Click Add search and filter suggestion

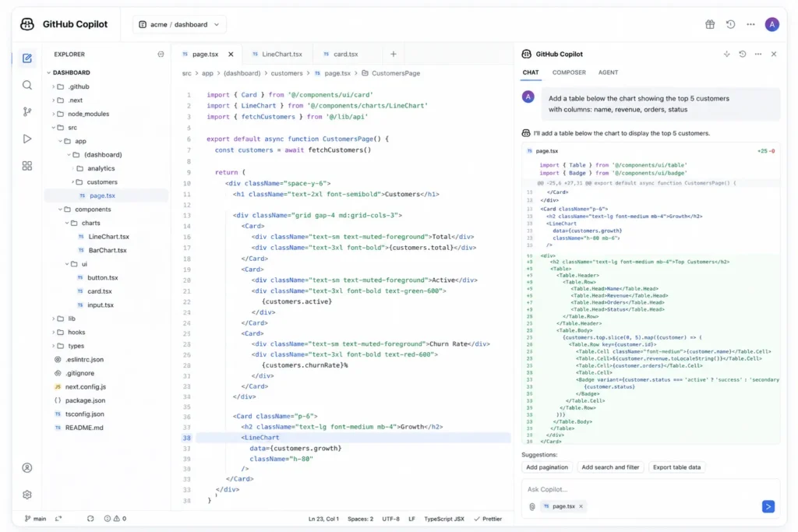click(x=609, y=467)
